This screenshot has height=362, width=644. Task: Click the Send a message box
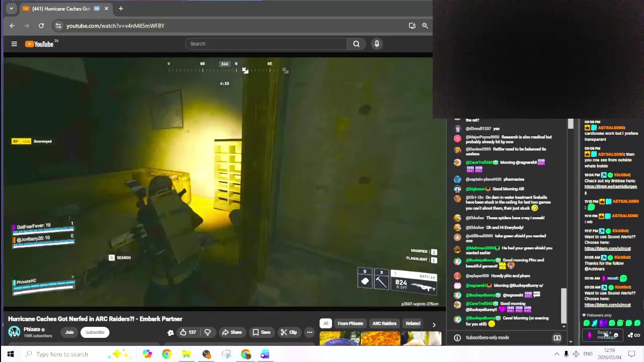[604, 335]
